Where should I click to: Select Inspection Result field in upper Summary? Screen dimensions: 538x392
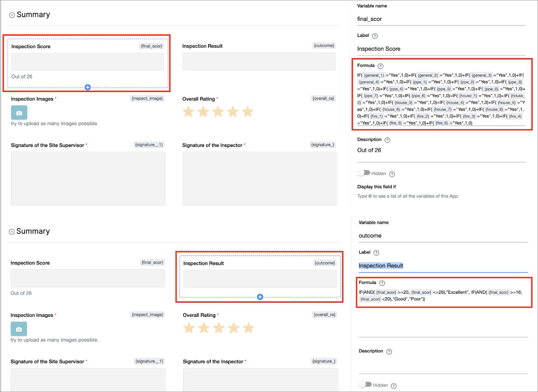(259, 61)
